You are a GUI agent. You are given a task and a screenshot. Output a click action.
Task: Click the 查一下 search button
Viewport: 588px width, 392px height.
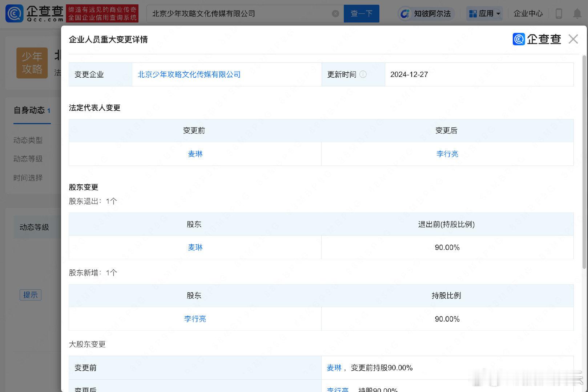[361, 13]
